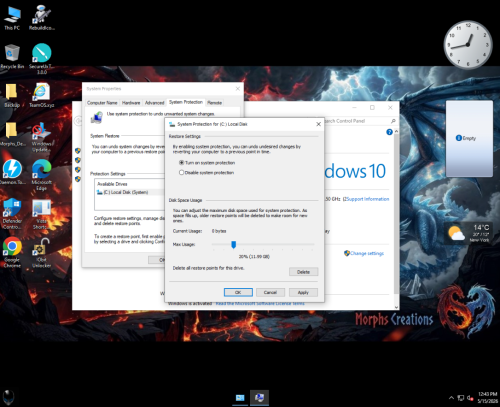
Task: Click the Alienware start button
Action: click(x=9, y=397)
